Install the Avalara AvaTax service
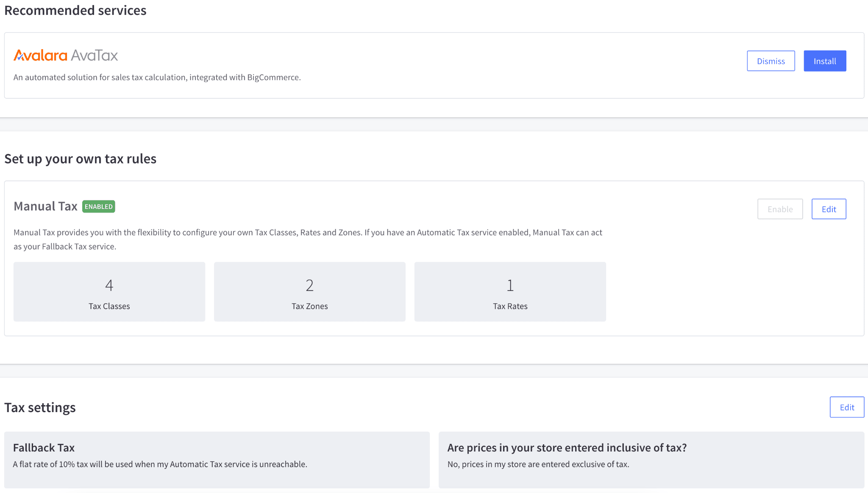Screen dimensions: 868x493 point(825,61)
